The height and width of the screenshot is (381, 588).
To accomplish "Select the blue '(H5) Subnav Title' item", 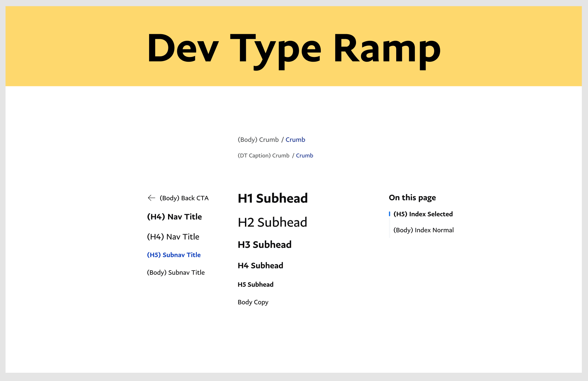I will [174, 255].
